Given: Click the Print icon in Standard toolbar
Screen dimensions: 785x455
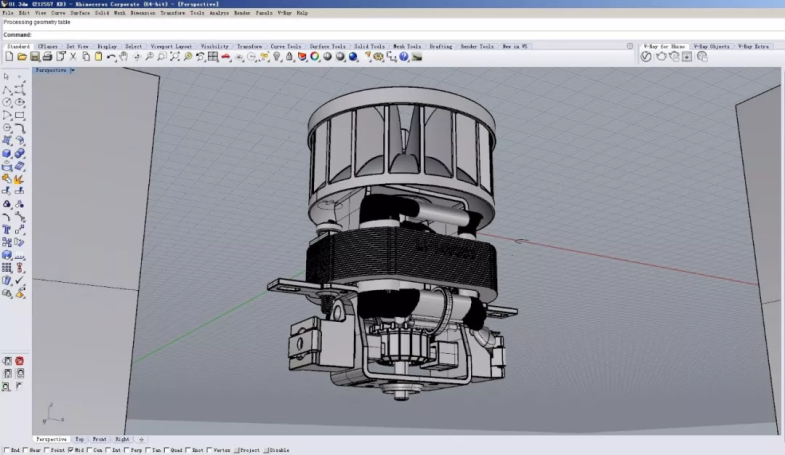Looking at the screenshot, I should (x=47, y=57).
